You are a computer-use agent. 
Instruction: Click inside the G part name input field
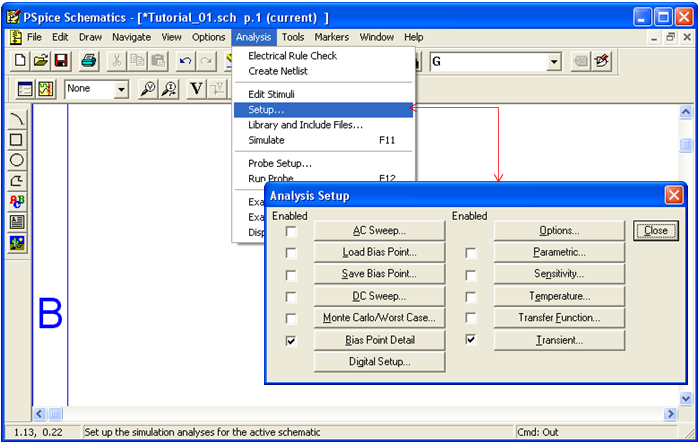click(489, 62)
